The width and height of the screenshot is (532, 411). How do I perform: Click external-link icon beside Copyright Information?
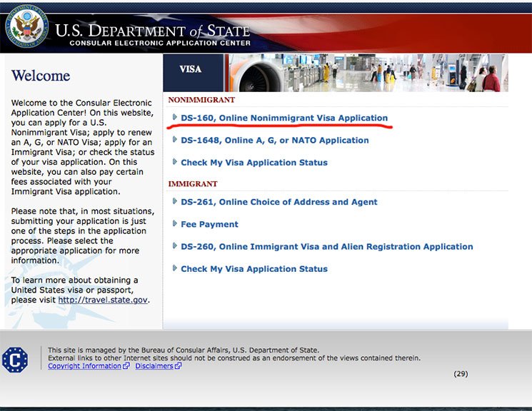tap(126, 366)
